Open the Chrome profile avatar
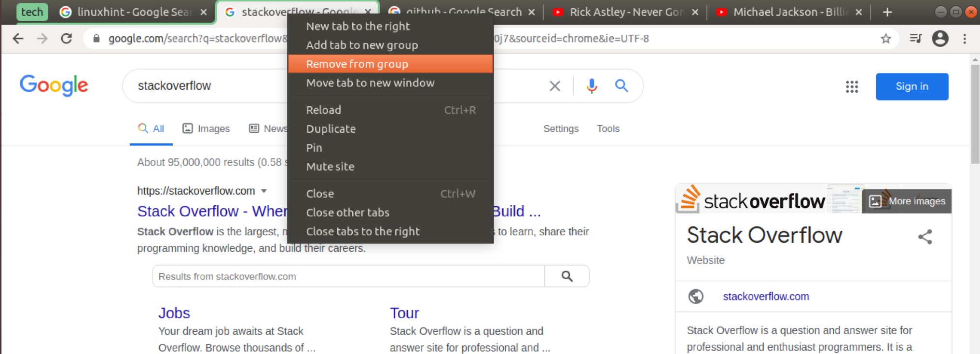 coord(940,39)
